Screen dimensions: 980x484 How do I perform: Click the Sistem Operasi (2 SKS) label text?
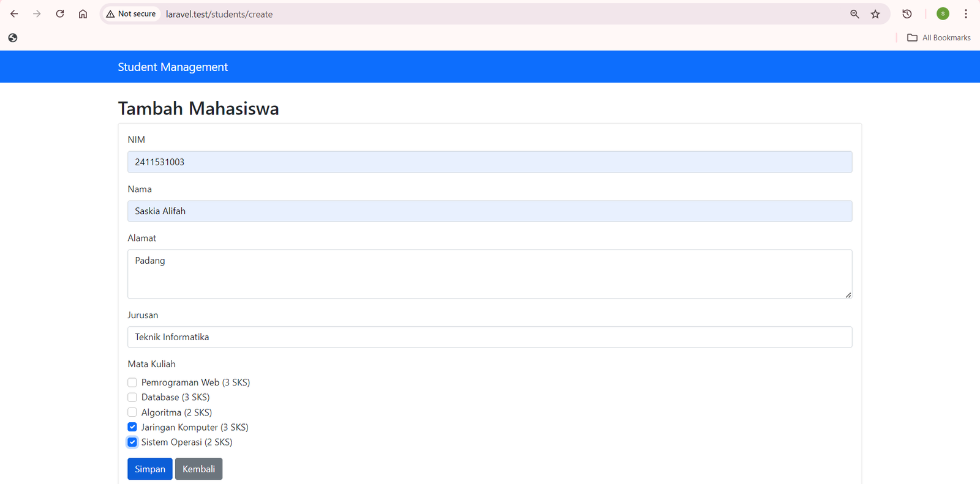pos(187,442)
